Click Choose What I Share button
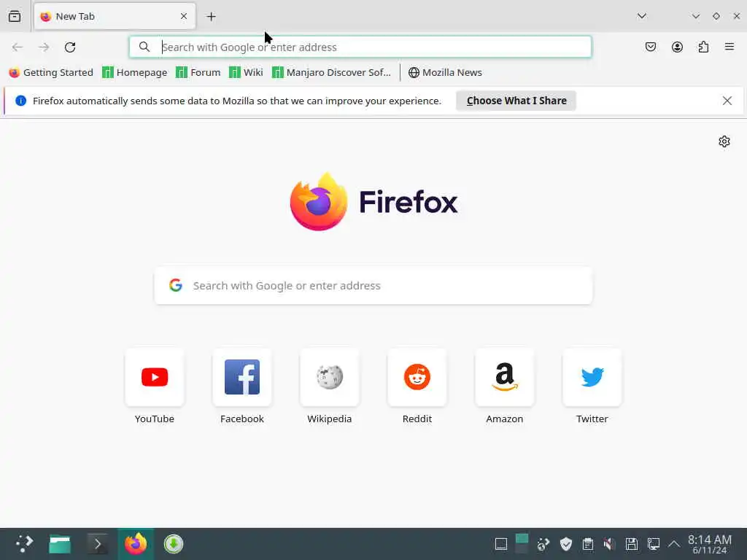 coord(516,101)
